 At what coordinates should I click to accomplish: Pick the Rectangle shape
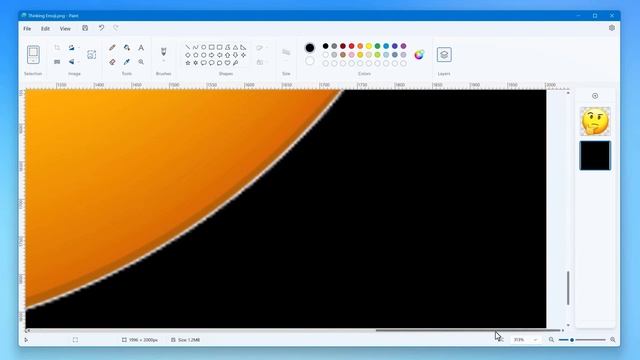pyautogui.click(x=211, y=47)
